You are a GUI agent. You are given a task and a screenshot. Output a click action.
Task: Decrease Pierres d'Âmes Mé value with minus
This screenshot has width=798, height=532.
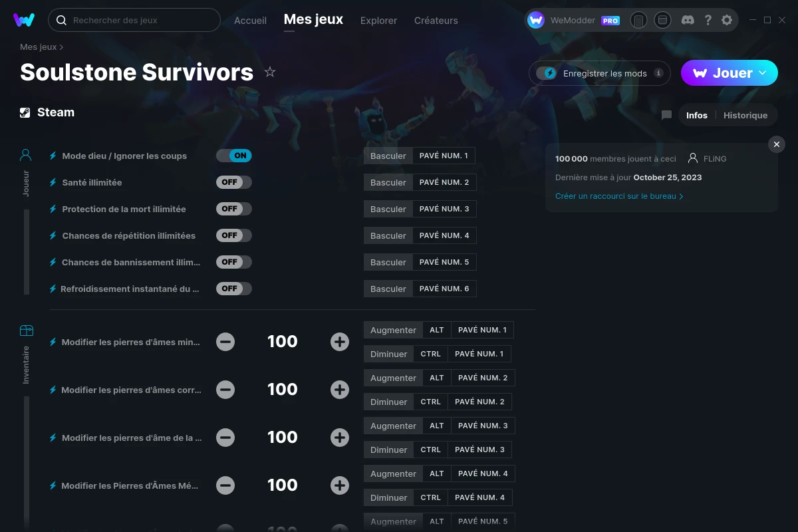point(225,485)
